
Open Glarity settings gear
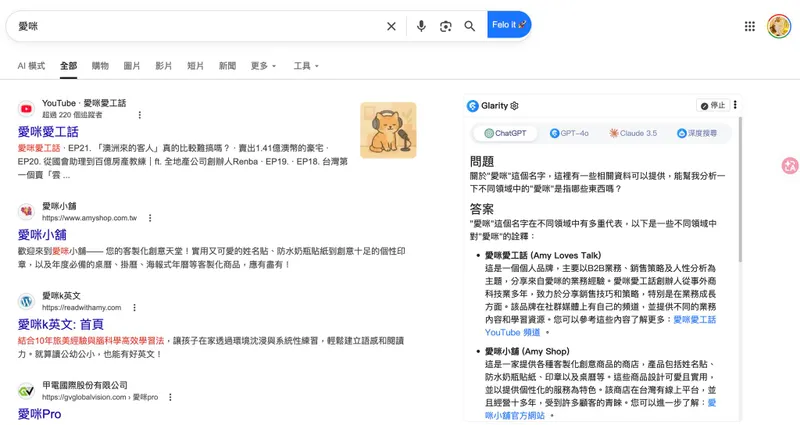click(x=514, y=106)
